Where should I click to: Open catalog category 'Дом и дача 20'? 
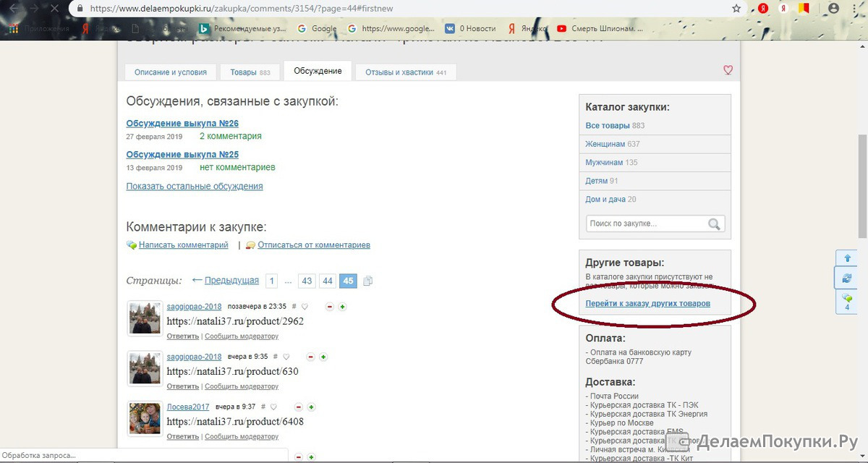click(610, 200)
